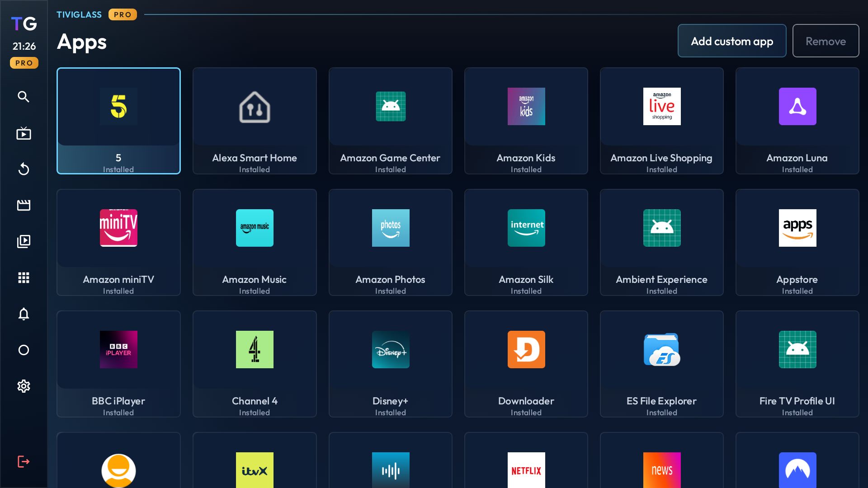Open the live TV icon in sidebar
This screenshot has width=868, height=488.
pos(24,133)
